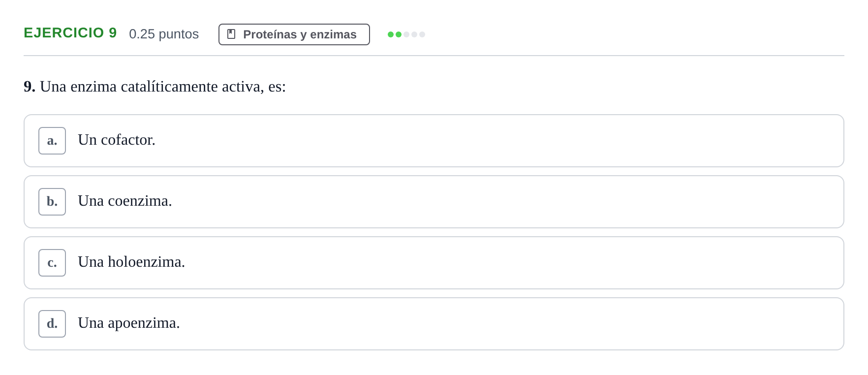The width and height of the screenshot is (868, 375).
Task: Click the horizontal divider below the header
Action: (434, 56)
